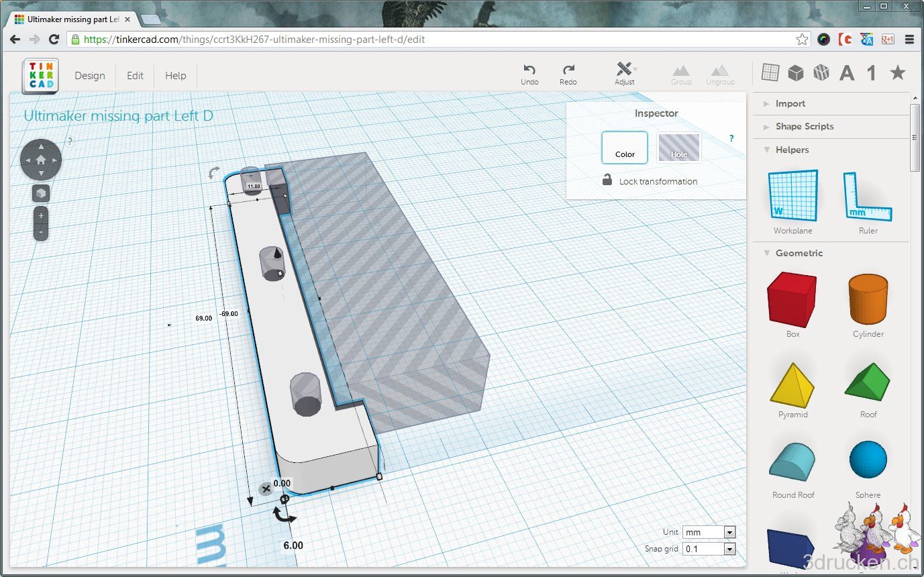The image size is (924, 577).
Task: Undo the last action
Action: 529,74
